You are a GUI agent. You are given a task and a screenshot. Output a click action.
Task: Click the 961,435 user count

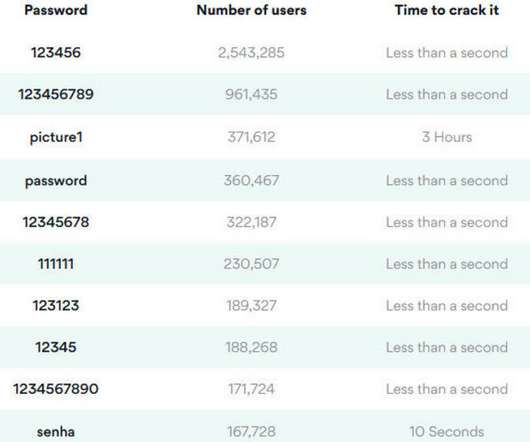251,94
